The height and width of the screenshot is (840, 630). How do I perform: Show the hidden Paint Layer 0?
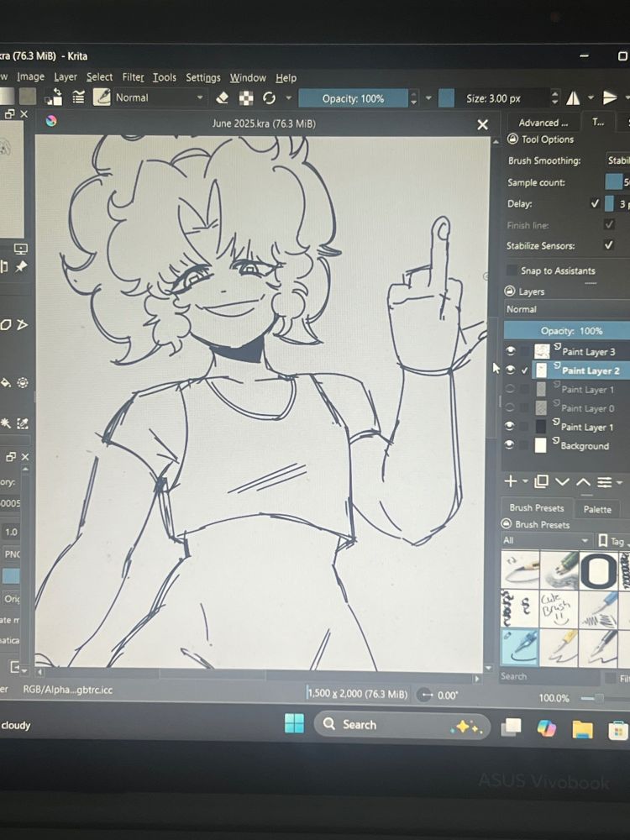tap(510, 407)
